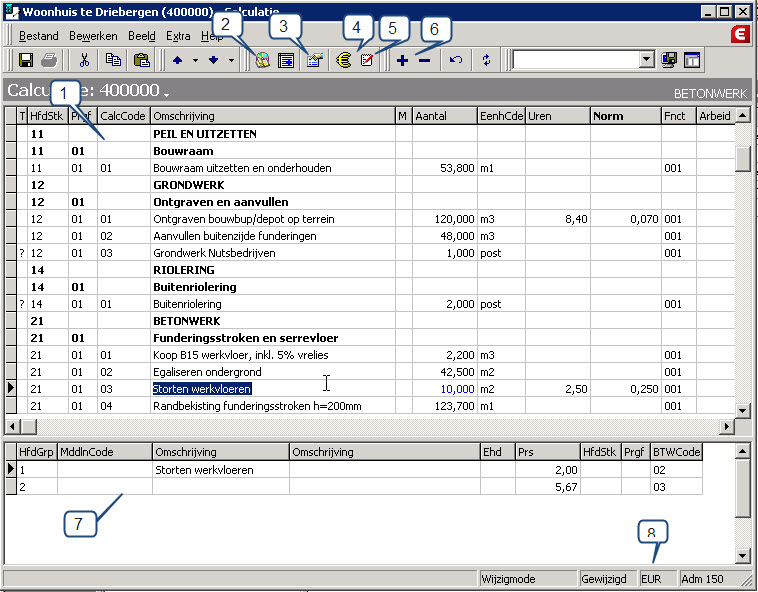Click the blue 10,000 Aantal value
The width and height of the screenshot is (758, 592).
click(x=457, y=389)
